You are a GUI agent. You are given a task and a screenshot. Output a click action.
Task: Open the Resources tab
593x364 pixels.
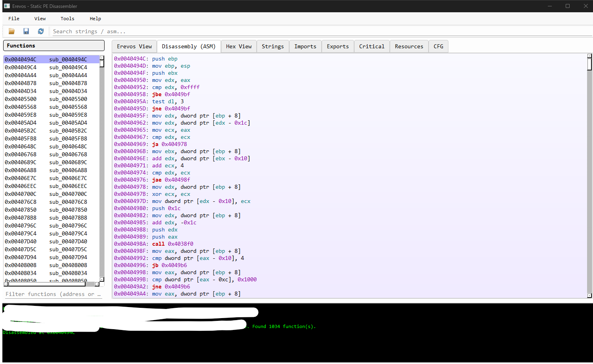click(x=409, y=46)
